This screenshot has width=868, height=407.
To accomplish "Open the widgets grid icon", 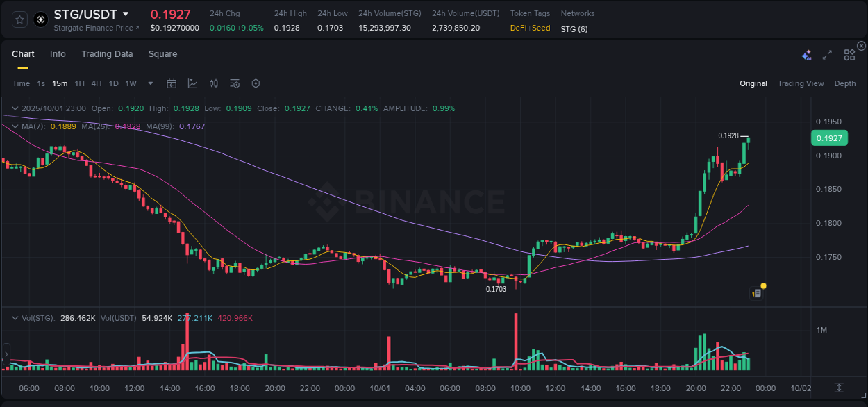I will point(849,53).
